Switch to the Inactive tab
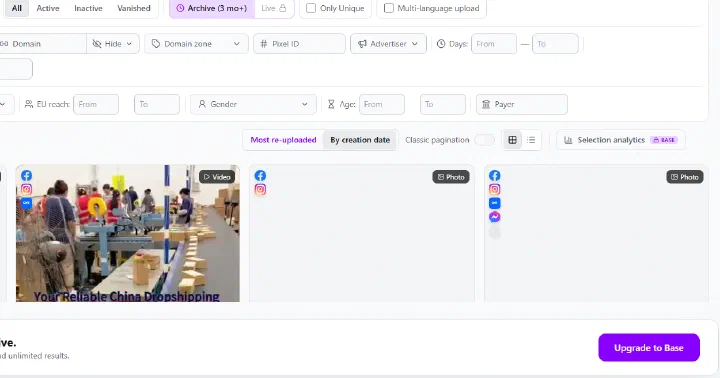 88,8
